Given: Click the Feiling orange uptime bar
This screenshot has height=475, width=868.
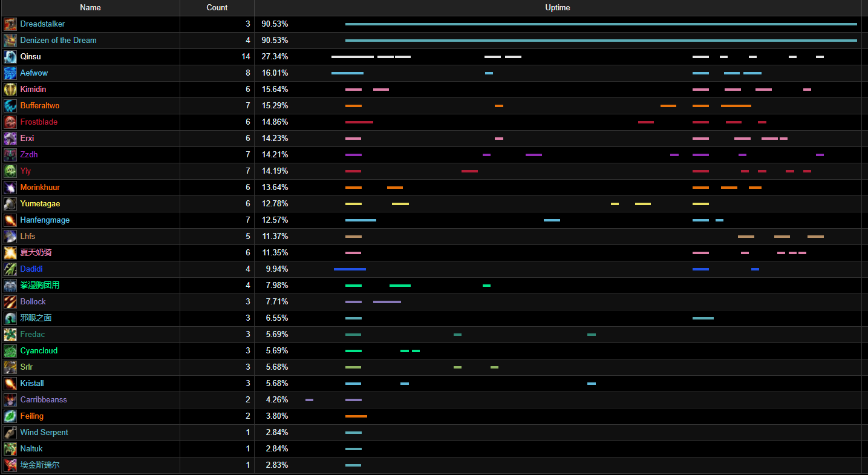Looking at the screenshot, I should pos(356,416).
